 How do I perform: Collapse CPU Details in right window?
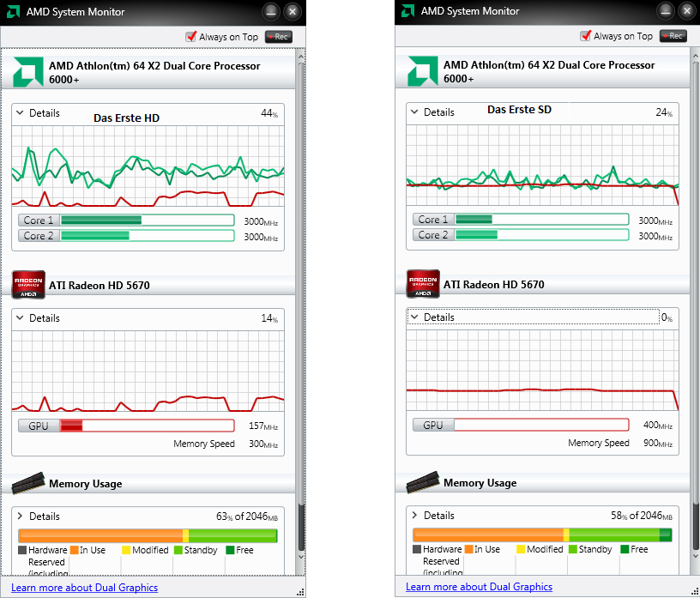coord(414,112)
